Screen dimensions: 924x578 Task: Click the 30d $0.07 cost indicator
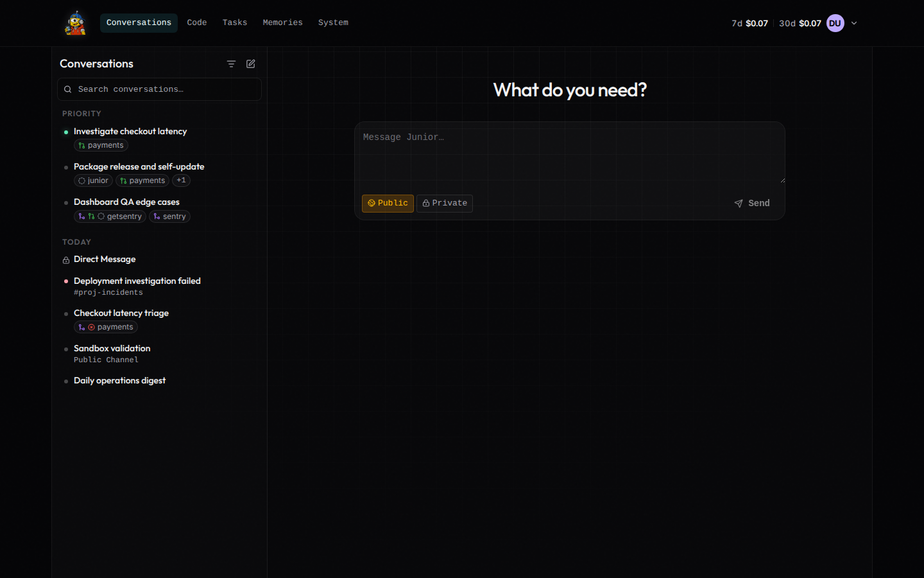click(x=800, y=23)
